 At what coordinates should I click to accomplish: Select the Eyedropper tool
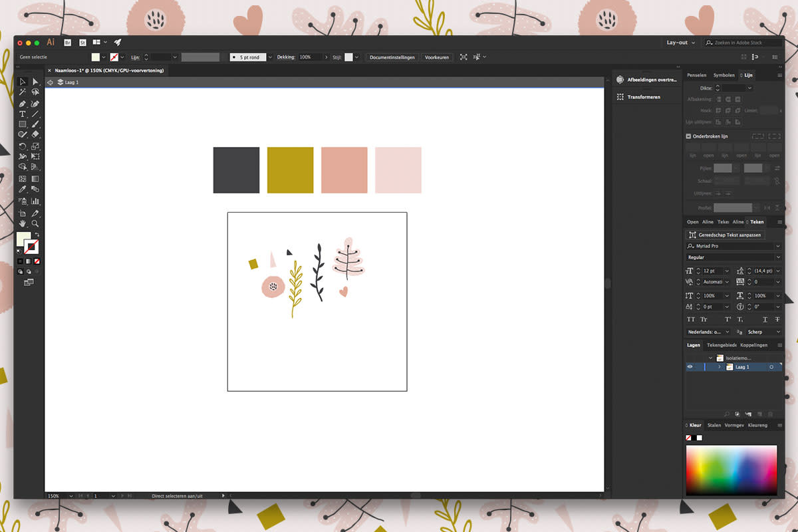(x=23, y=190)
